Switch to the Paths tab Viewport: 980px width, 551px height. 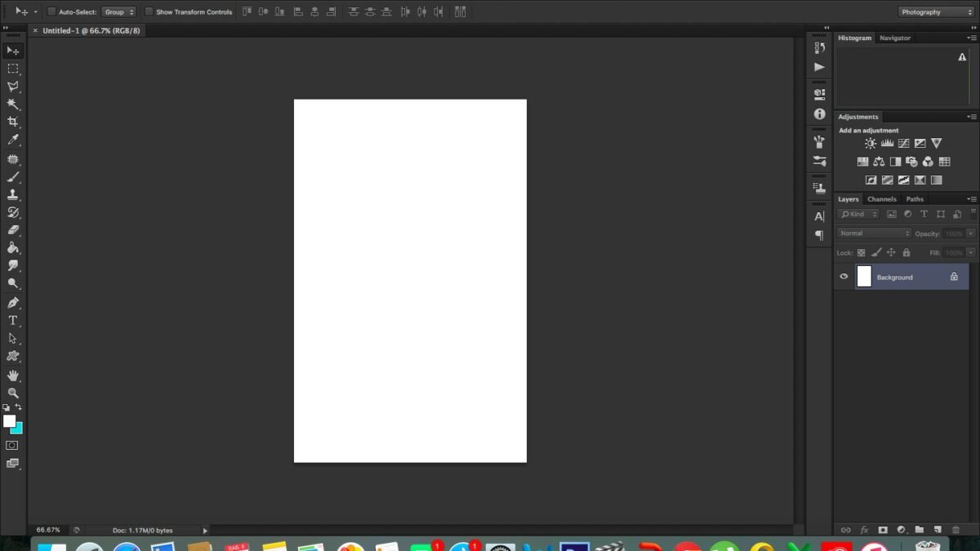coord(915,199)
